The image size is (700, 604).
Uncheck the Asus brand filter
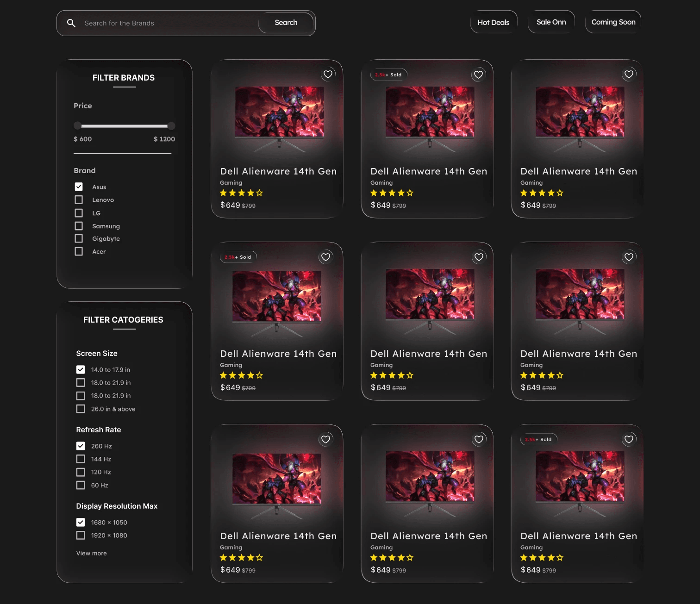click(x=79, y=187)
